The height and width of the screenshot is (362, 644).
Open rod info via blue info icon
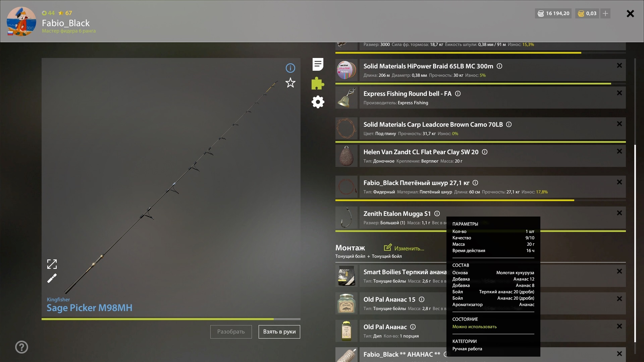[290, 68]
